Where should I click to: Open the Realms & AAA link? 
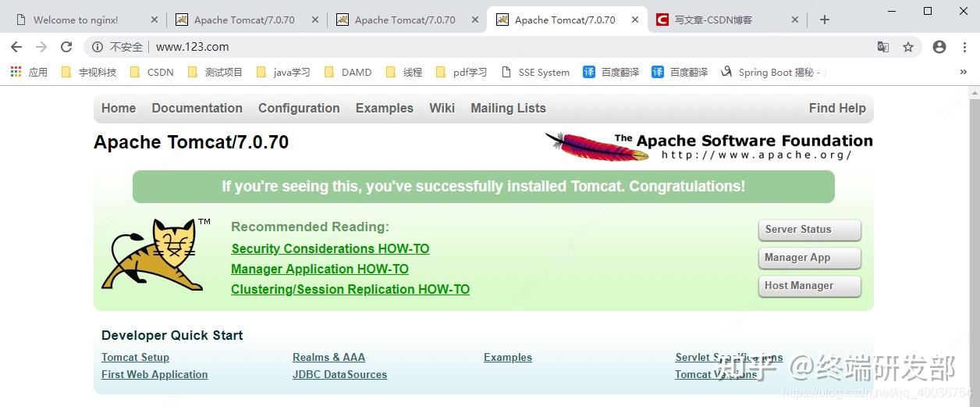(x=328, y=358)
